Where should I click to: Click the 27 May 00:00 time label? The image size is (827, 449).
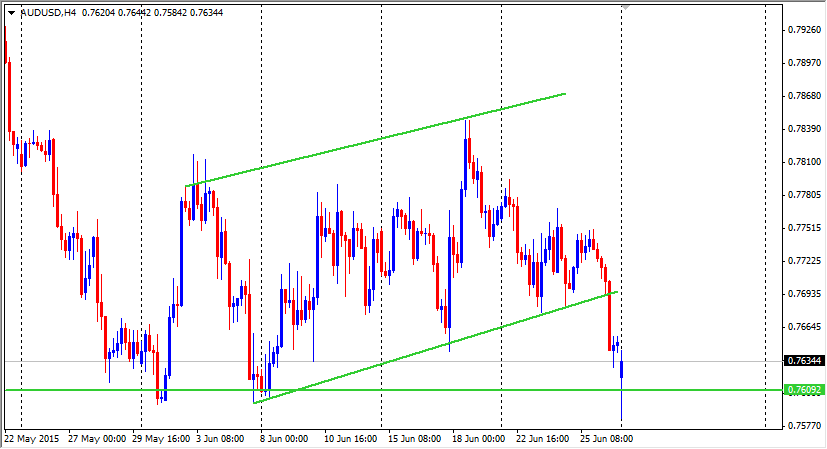pos(97,439)
